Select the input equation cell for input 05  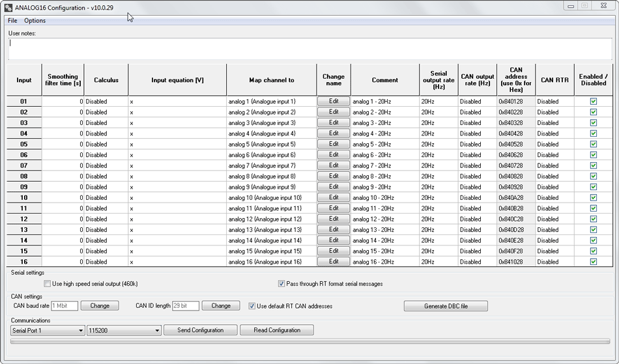177,145
